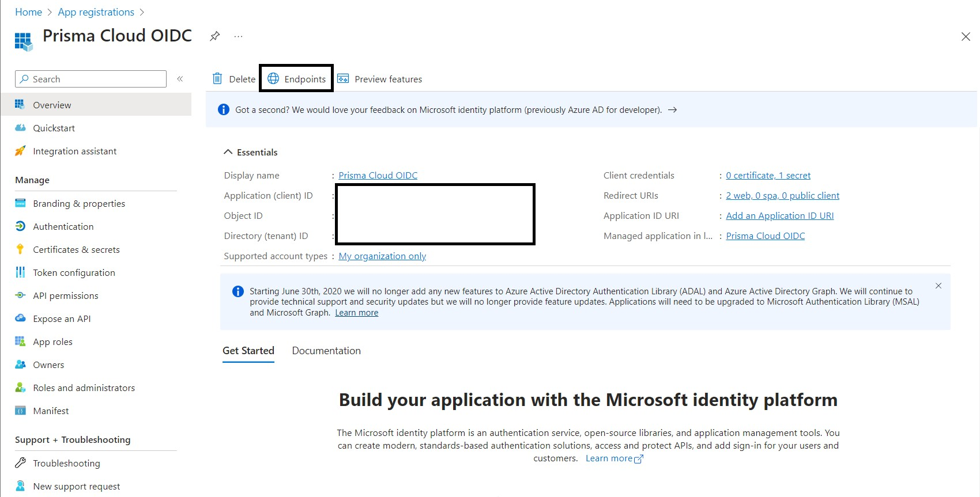Click the 0 certificate, 1 secret link
980x497 pixels.
768,176
